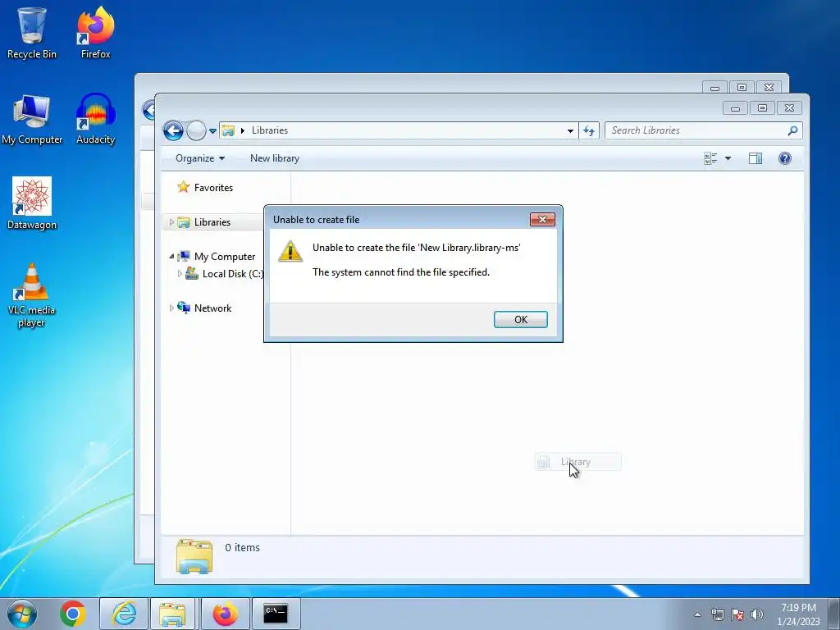Close the background Explorer window
Image resolution: width=840 pixels, height=630 pixels.
(x=769, y=87)
